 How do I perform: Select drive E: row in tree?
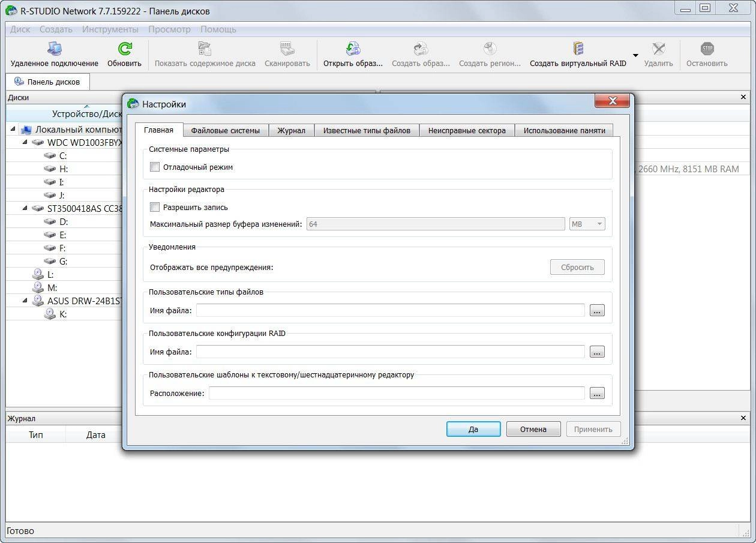coord(64,235)
